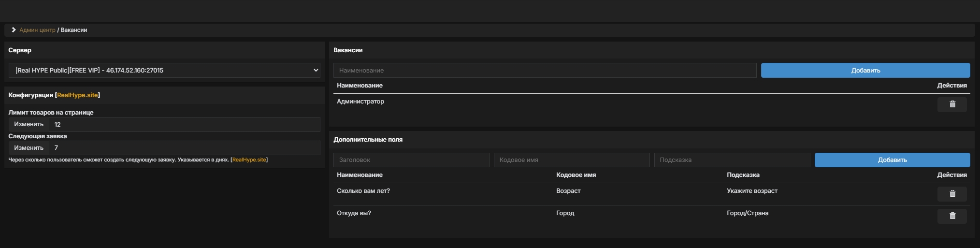This screenshot has height=248, width=980.
Task: Go to Админ центр breadcrumb link
Action: point(37,30)
